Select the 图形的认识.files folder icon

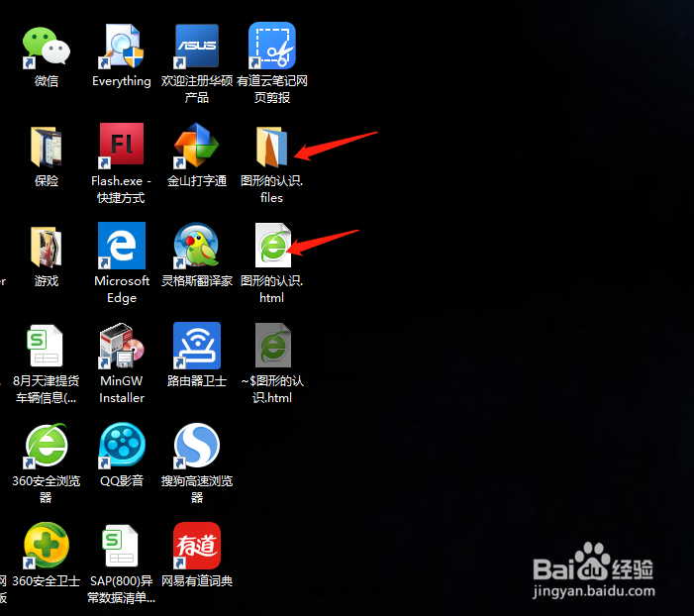271,147
